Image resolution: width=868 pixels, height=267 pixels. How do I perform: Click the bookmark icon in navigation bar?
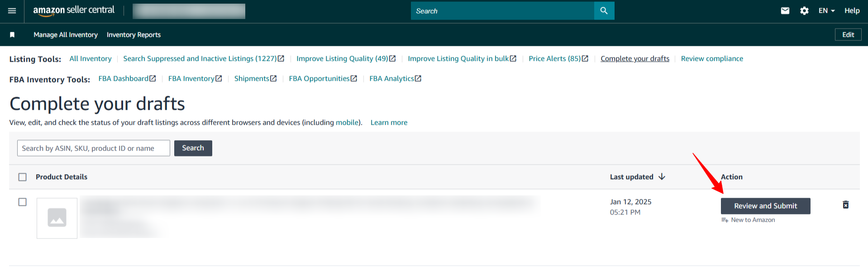[12, 35]
